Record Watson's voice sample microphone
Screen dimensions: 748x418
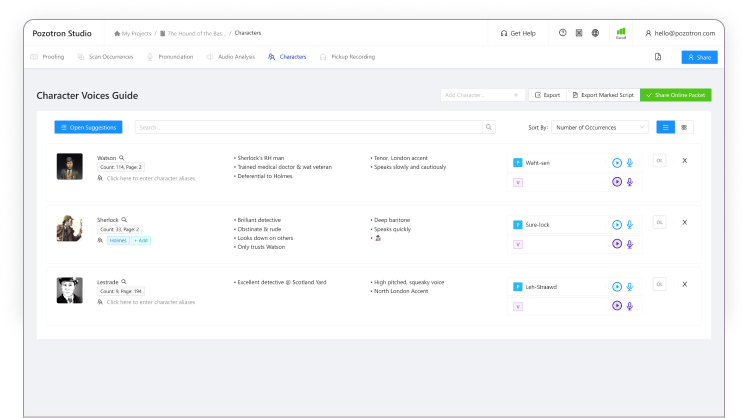630,182
